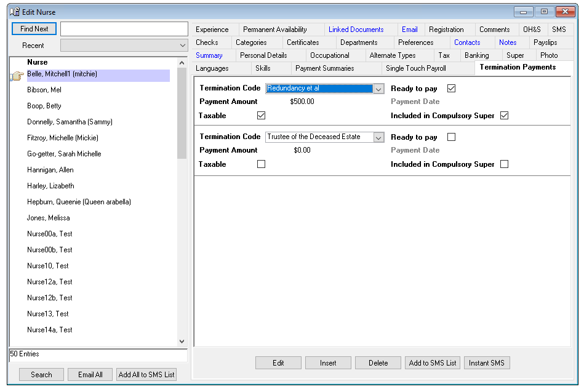Insert a new termination payment
Screen dimensions: 584x392
pyautogui.click(x=328, y=363)
